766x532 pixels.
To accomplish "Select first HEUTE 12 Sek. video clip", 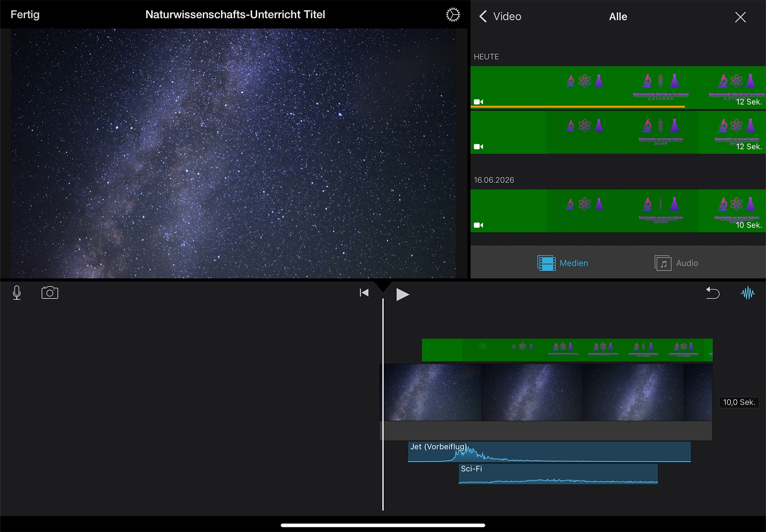I will click(618, 87).
